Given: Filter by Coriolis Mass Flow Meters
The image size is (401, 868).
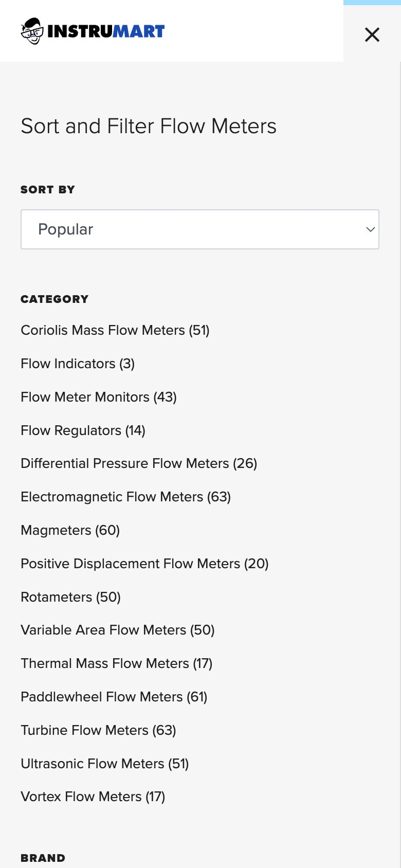Looking at the screenshot, I should tap(115, 330).
